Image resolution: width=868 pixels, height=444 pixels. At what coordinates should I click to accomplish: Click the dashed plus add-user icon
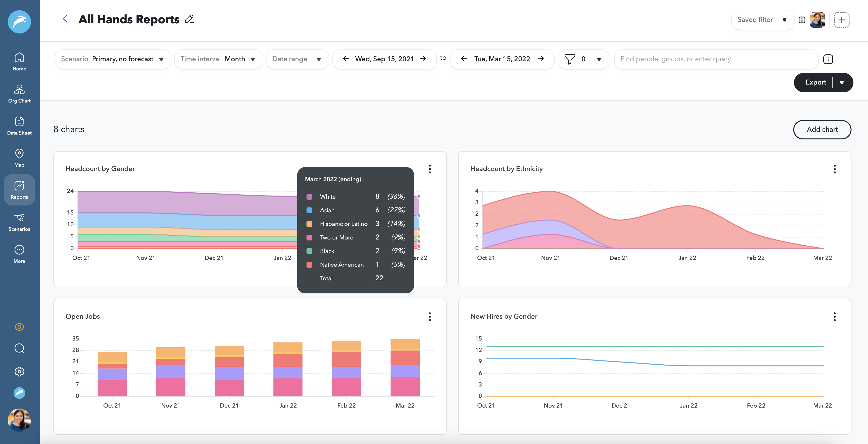[841, 20]
